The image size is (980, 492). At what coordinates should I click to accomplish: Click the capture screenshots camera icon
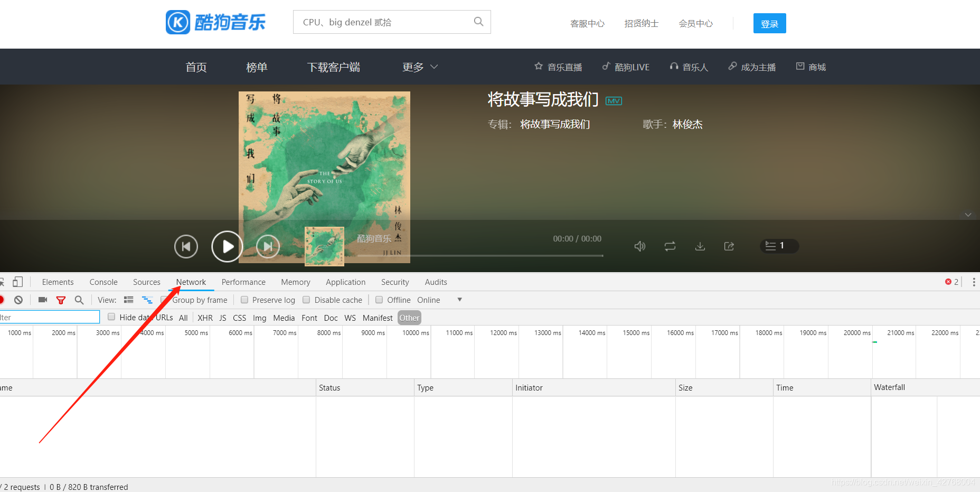pos(43,300)
